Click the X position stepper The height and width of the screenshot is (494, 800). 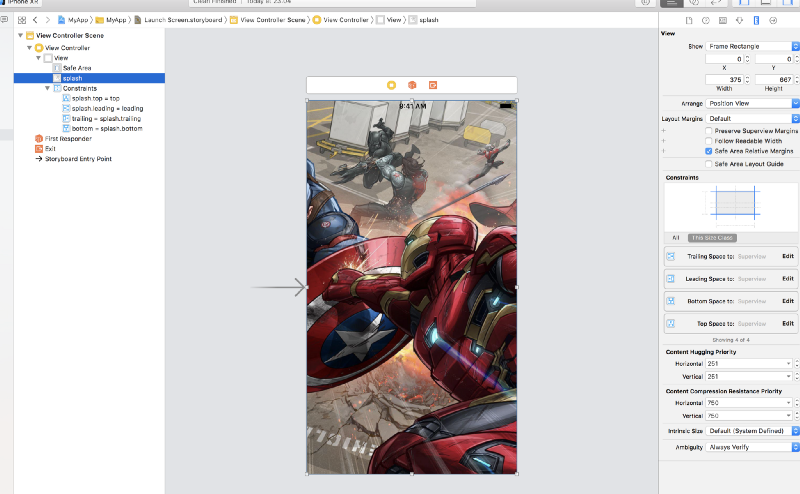click(747, 59)
